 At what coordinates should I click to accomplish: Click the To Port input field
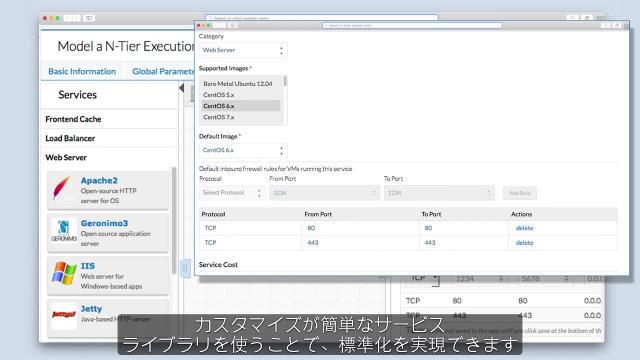point(439,193)
